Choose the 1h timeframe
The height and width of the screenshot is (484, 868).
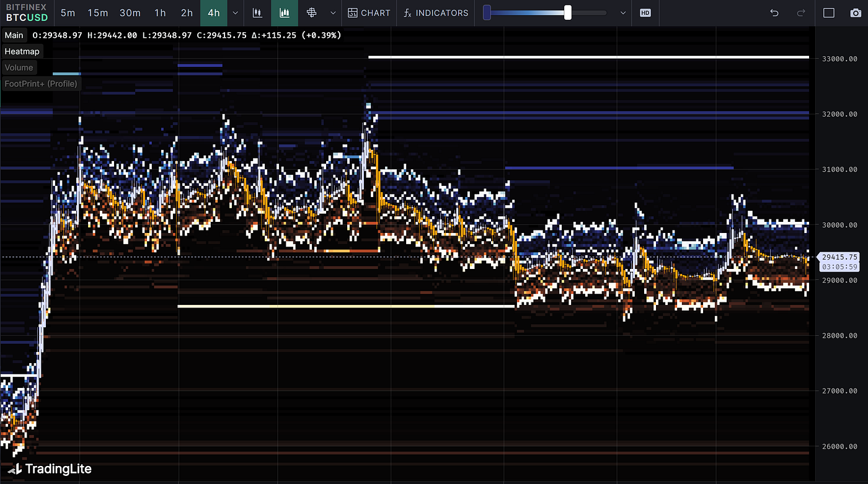pos(160,12)
